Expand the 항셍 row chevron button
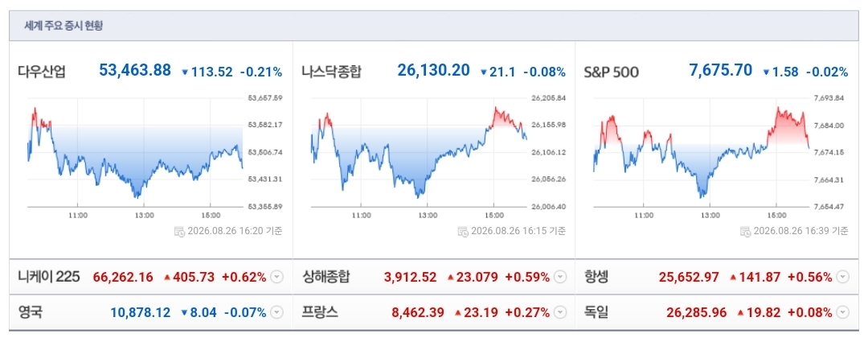This screenshot has height=338, width=868. (x=842, y=277)
